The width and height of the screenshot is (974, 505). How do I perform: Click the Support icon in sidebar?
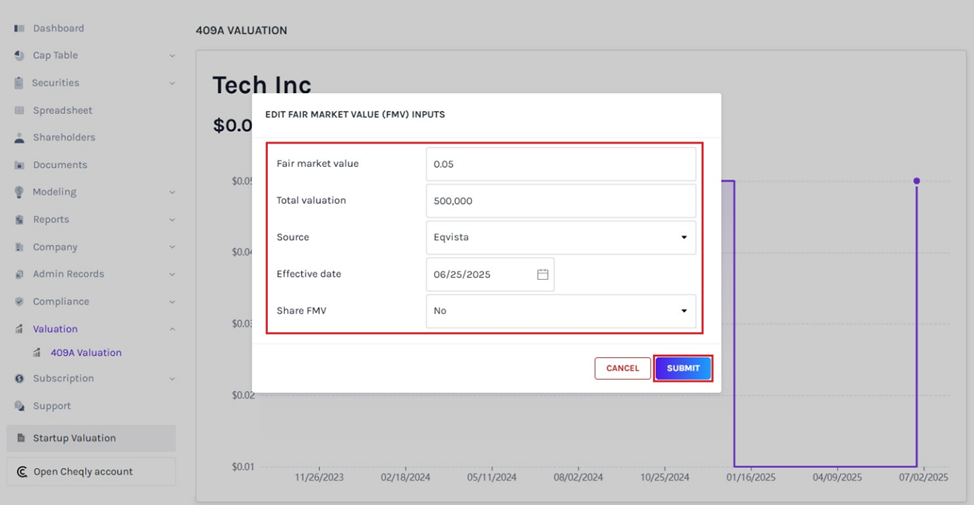[x=19, y=406]
